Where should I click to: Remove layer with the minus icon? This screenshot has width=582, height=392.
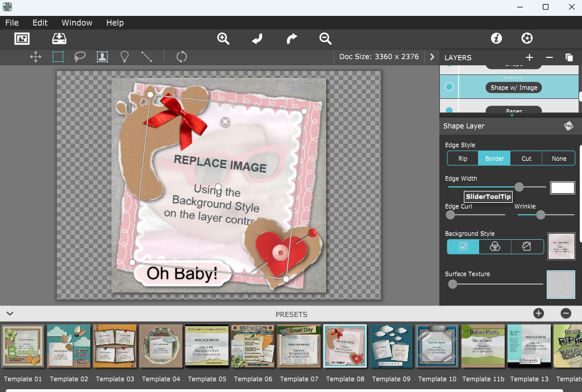coord(550,57)
